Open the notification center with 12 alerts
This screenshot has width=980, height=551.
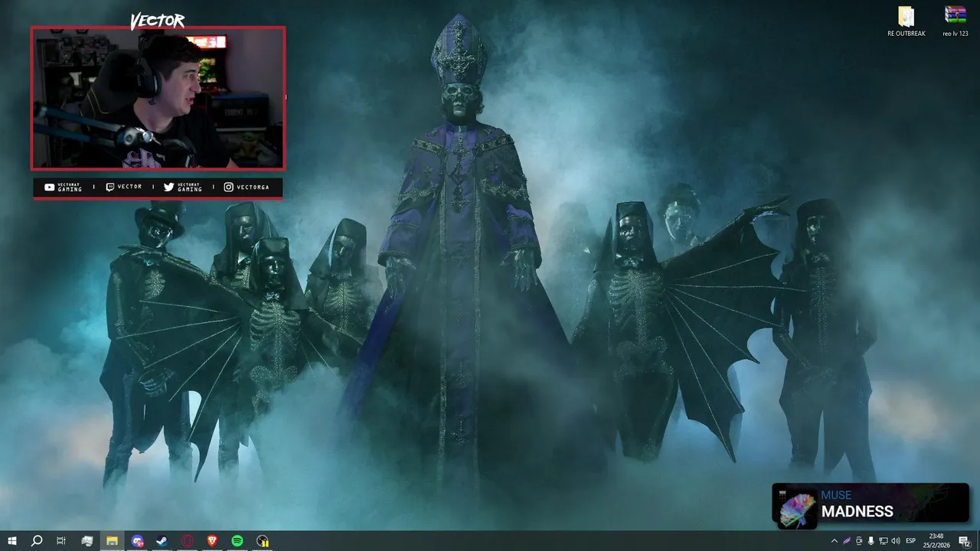(x=965, y=541)
